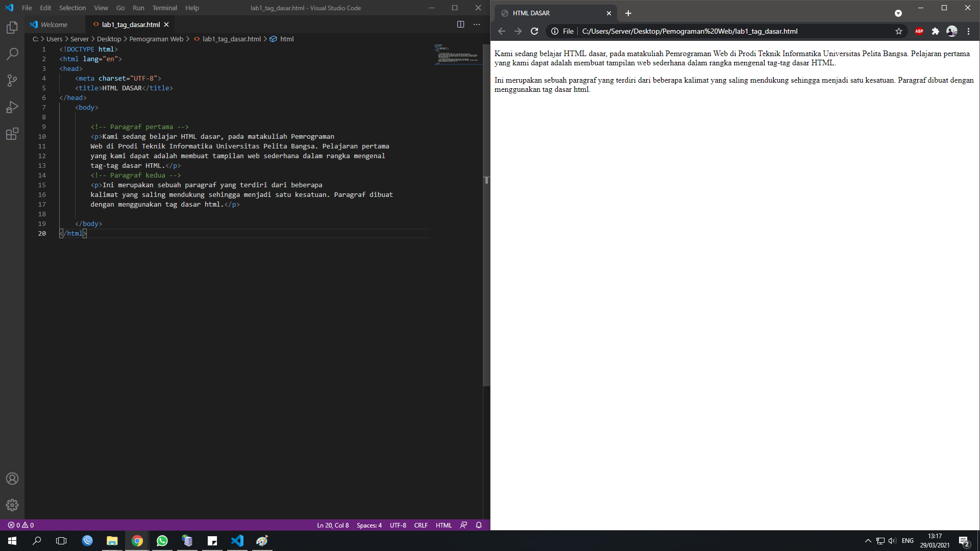
Task: Expand the Pemograman Web breadcrumb folder
Action: point(156,39)
